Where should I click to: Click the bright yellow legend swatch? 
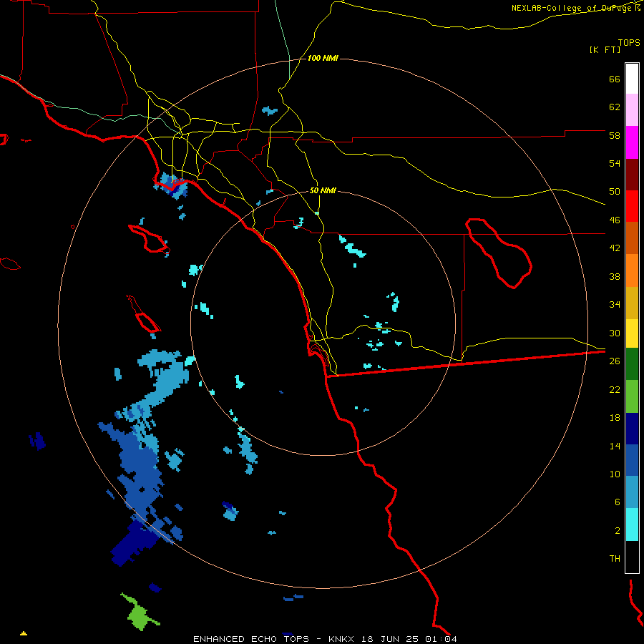click(632, 333)
